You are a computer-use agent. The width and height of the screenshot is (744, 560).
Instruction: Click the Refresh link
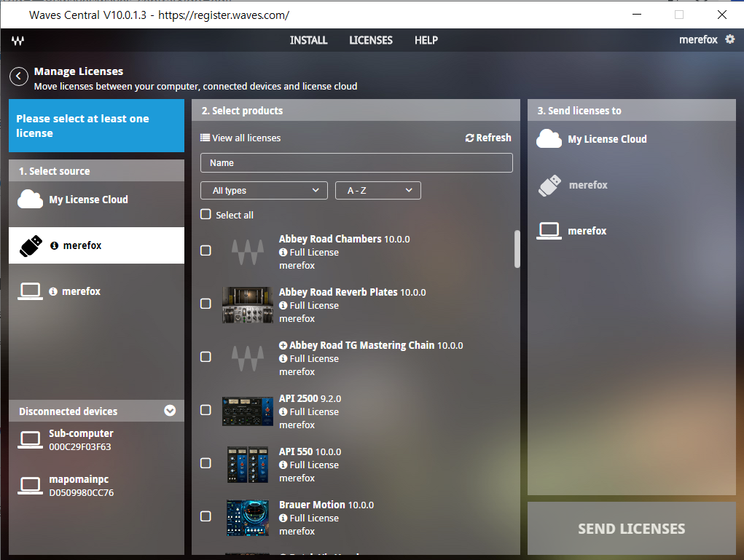pos(488,138)
